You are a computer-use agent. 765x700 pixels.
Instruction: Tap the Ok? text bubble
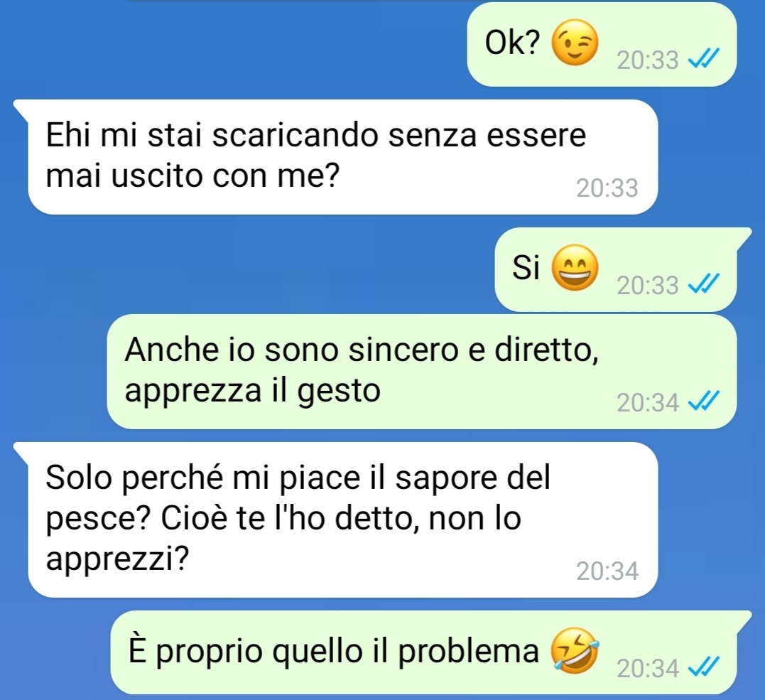(602, 45)
